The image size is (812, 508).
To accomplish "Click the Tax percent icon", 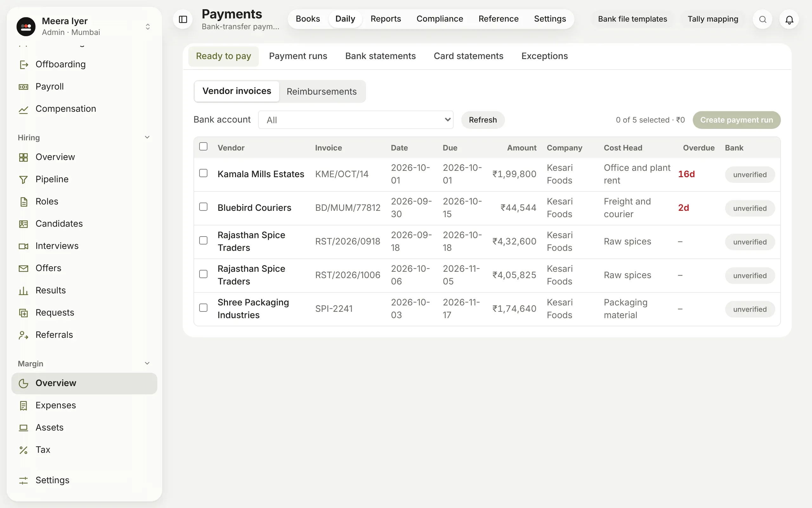I will pos(23,450).
